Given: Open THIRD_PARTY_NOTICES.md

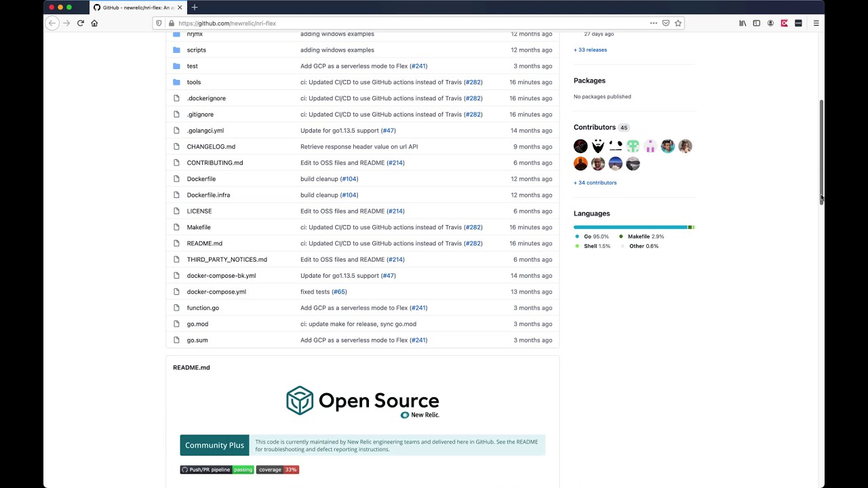Looking at the screenshot, I should pos(227,260).
